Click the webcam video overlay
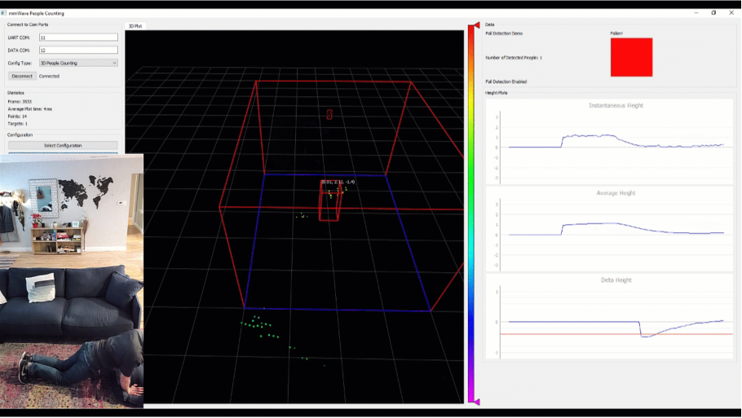This screenshot has width=742, height=418. coord(71,280)
